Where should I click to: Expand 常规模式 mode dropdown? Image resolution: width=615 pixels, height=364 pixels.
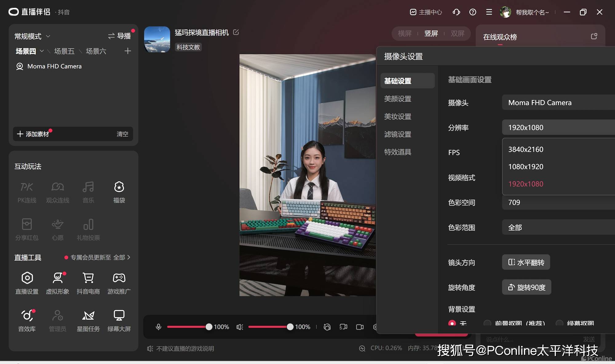click(x=32, y=36)
